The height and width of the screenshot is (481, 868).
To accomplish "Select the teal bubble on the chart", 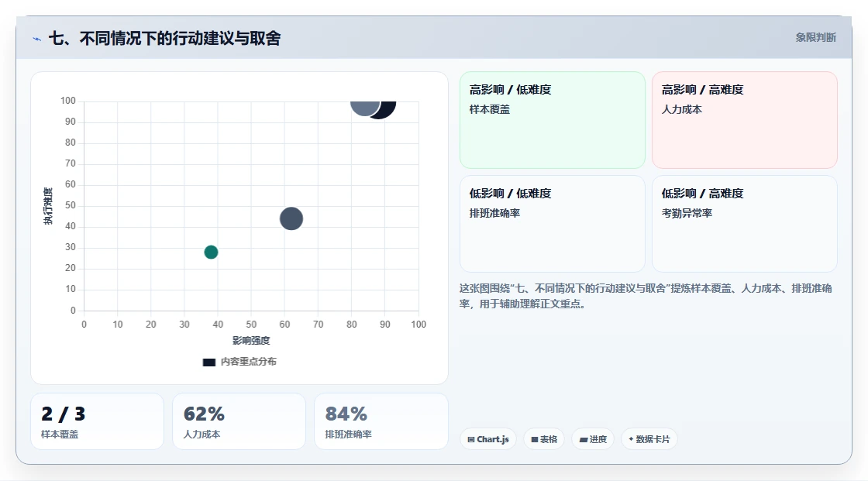I will tap(211, 253).
